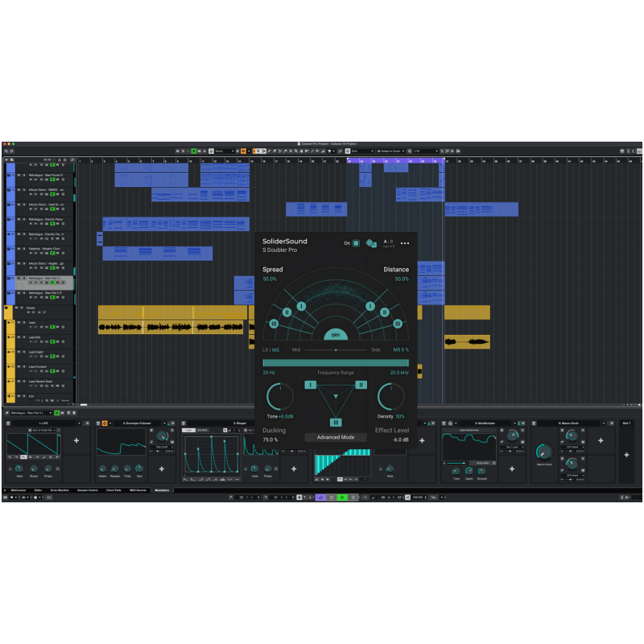Viewport: 644px width, 644px height.
Task: Add a new modulator in Slot 7
Action: 626,455
